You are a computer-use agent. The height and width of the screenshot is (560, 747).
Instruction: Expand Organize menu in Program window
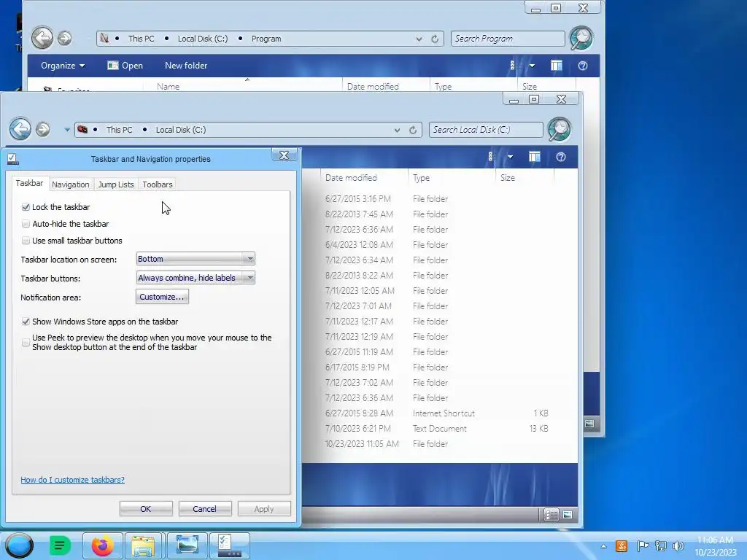tap(63, 66)
